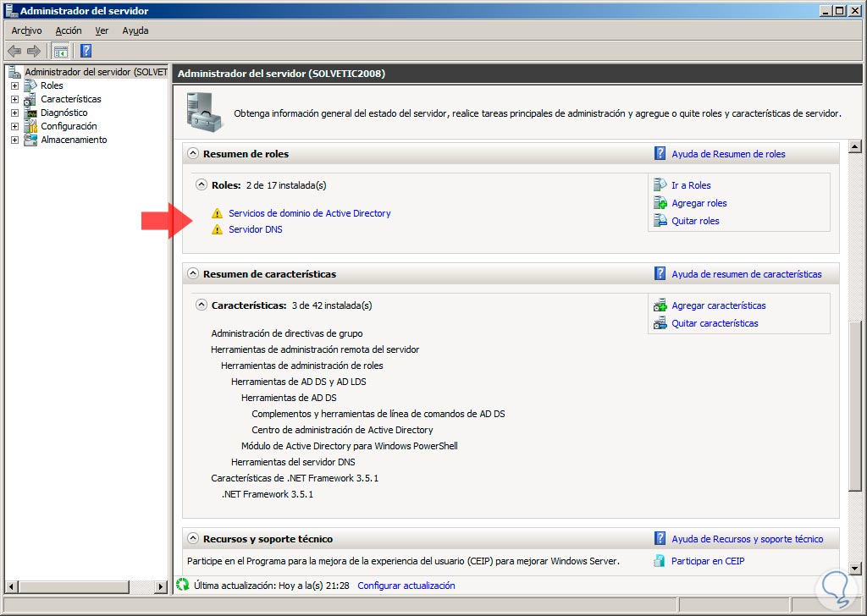867x616 pixels.
Task: Collapse the Roles: 2 de 17 subsection
Action: (x=202, y=185)
